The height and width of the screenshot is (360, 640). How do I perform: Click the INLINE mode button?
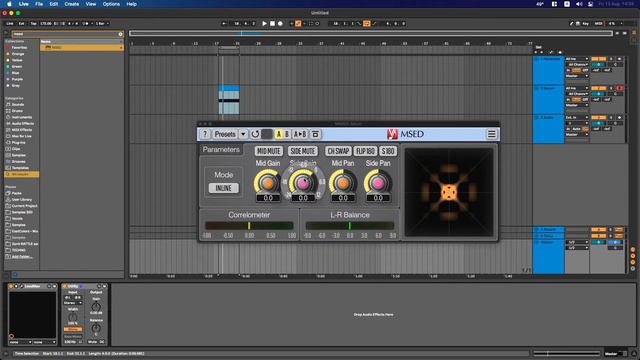tap(224, 188)
